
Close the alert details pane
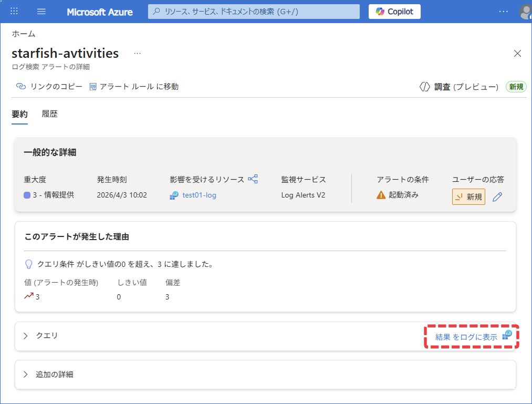click(x=517, y=54)
